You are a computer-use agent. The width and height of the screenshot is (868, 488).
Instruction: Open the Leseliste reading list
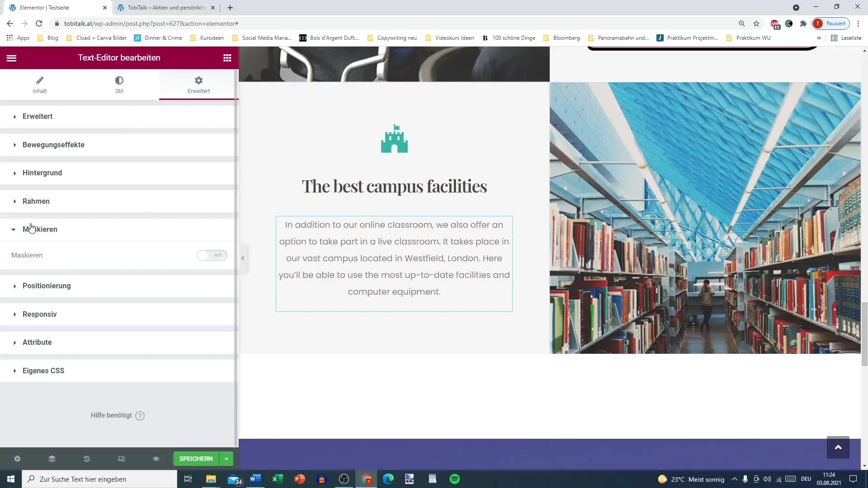coord(846,38)
